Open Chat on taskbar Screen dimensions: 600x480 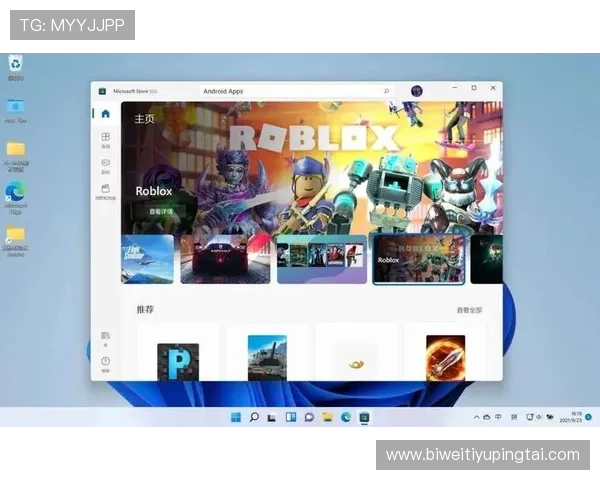(x=309, y=417)
